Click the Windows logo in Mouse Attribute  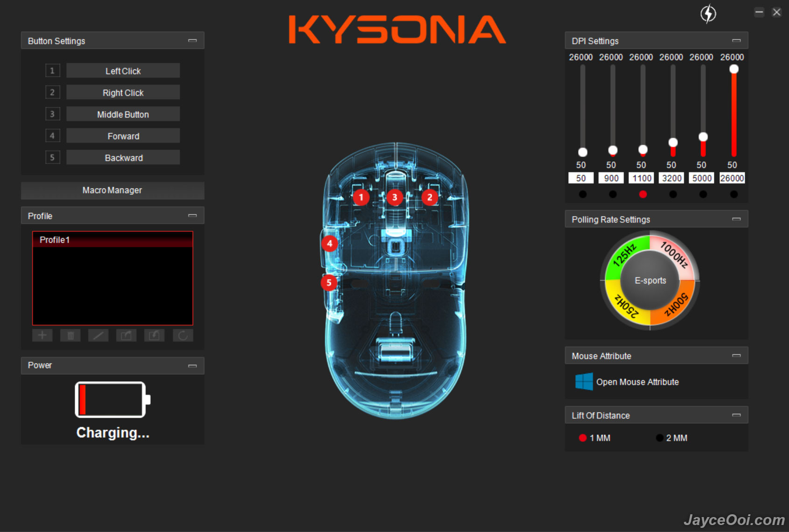584,381
